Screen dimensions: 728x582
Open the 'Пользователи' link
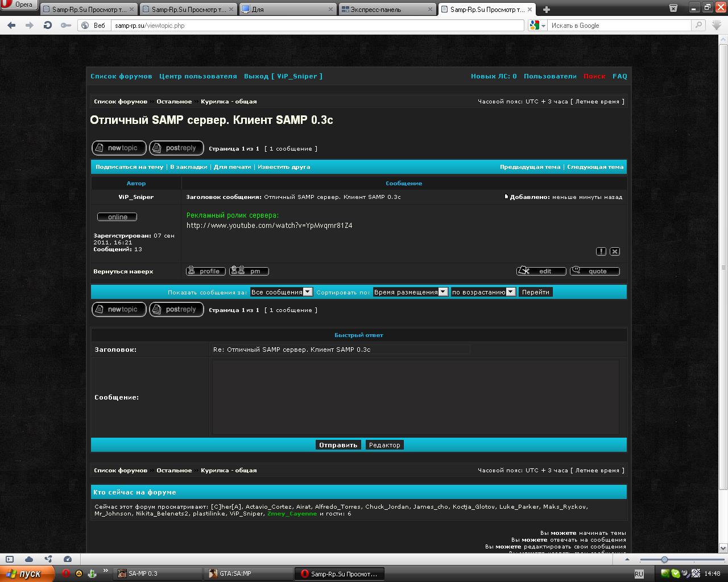tap(550, 76)
